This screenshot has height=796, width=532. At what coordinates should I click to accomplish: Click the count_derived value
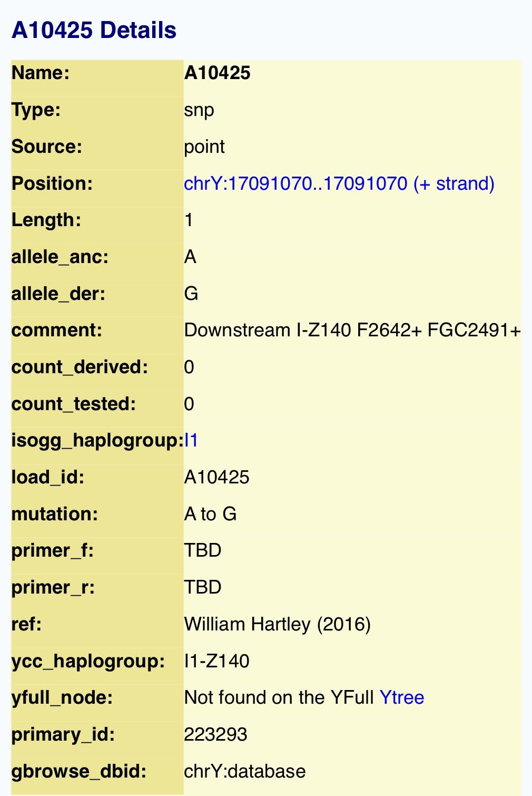pos(189,367)
